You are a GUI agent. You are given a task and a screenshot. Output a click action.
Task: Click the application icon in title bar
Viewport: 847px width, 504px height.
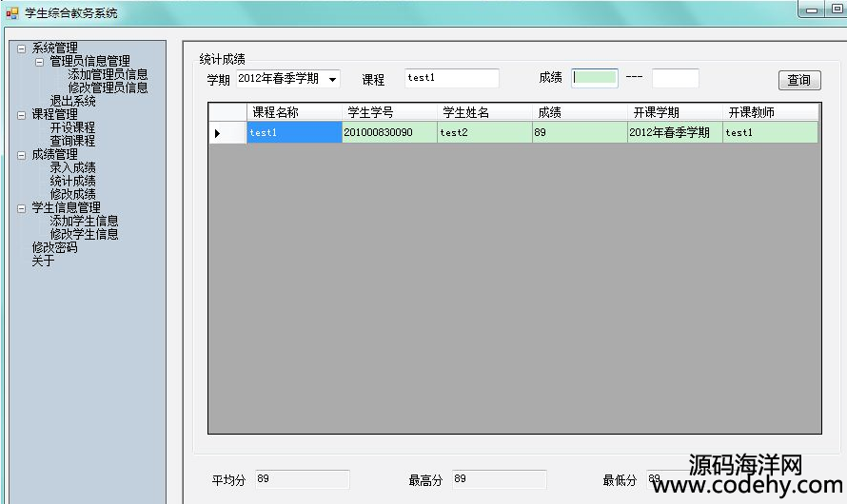coord(11,13)
